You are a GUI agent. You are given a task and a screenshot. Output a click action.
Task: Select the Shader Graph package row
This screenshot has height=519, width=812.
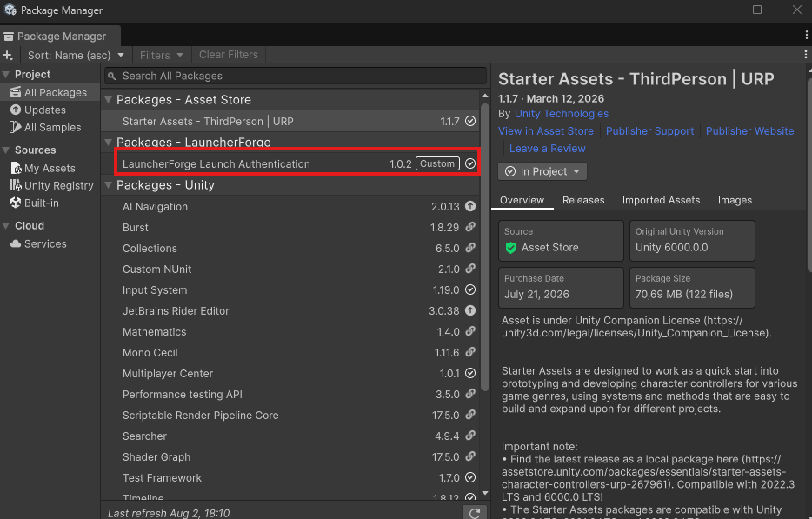click(x=290, y=457)
